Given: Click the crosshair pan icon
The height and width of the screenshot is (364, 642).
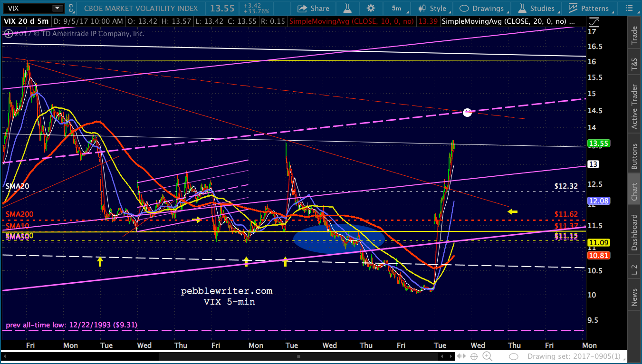Looking at the screenshot, I should (474, 356).
